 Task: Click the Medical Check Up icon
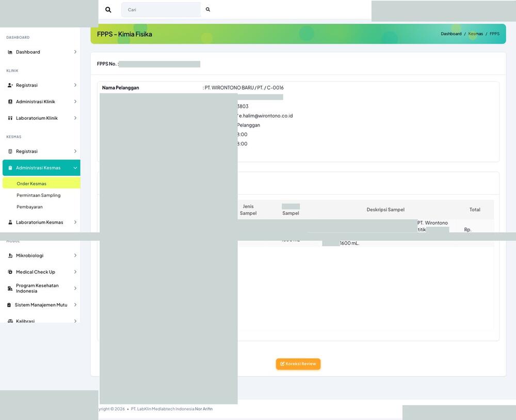click(10, 272)
